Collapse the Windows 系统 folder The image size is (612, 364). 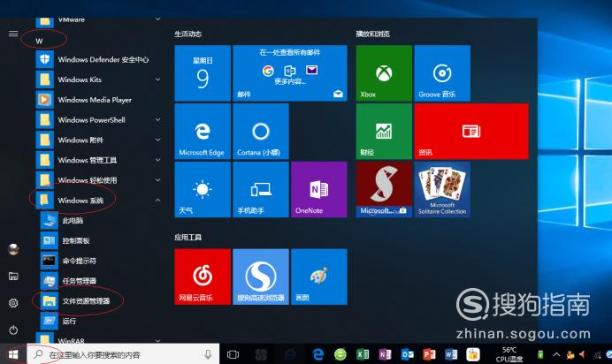(x=157, y=201)
